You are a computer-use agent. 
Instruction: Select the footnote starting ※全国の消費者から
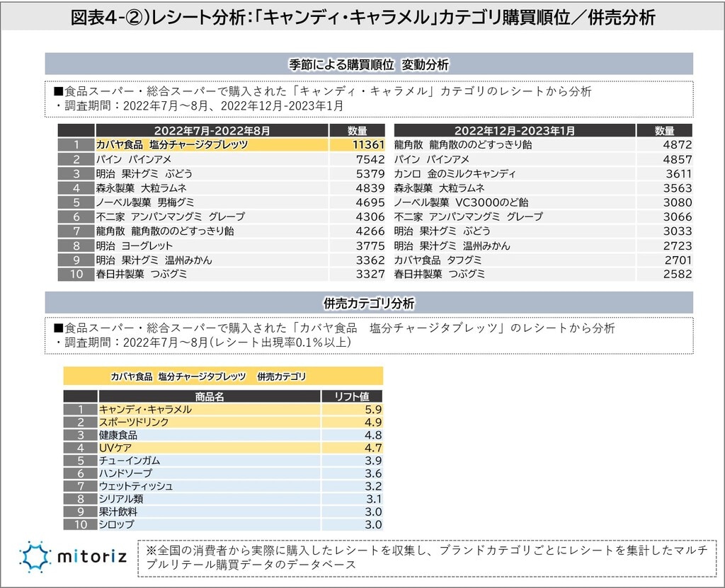point(427,558)
